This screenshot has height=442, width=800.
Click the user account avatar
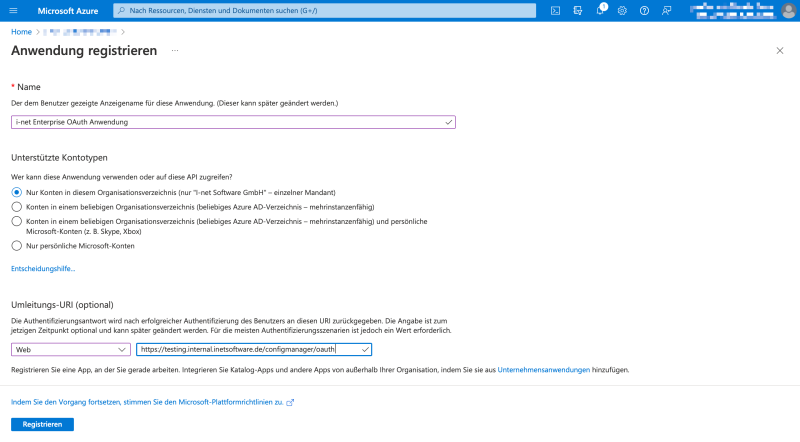787,10
